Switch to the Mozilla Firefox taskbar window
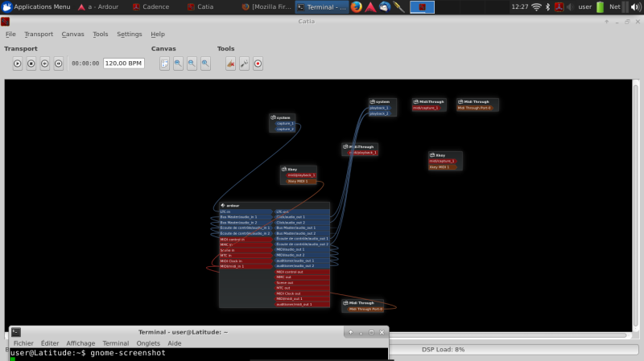The image size is (644, 361). (266, 7)
